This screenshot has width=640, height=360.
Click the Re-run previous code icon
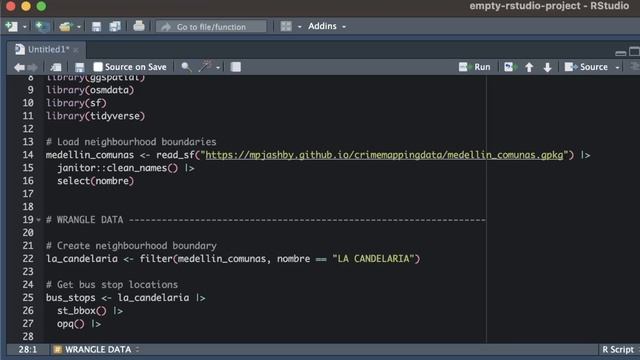coord(510,67)
